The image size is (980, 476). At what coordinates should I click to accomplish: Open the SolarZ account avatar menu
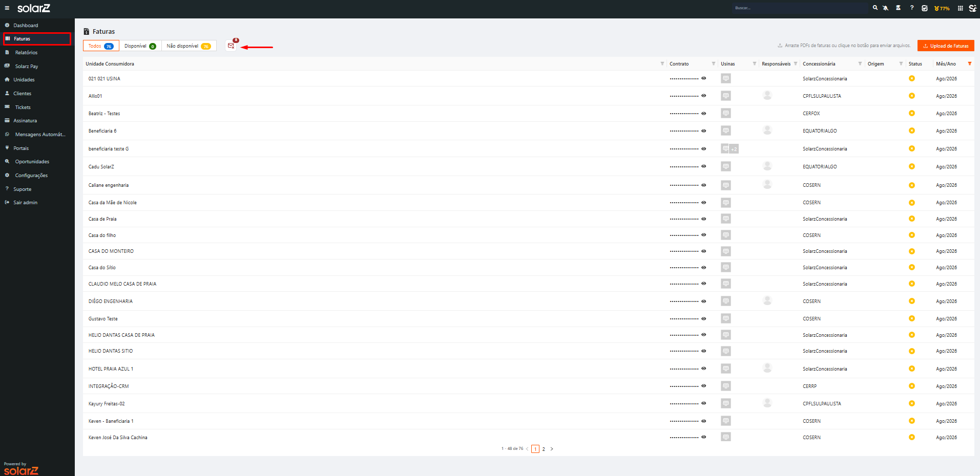[973, 8]
